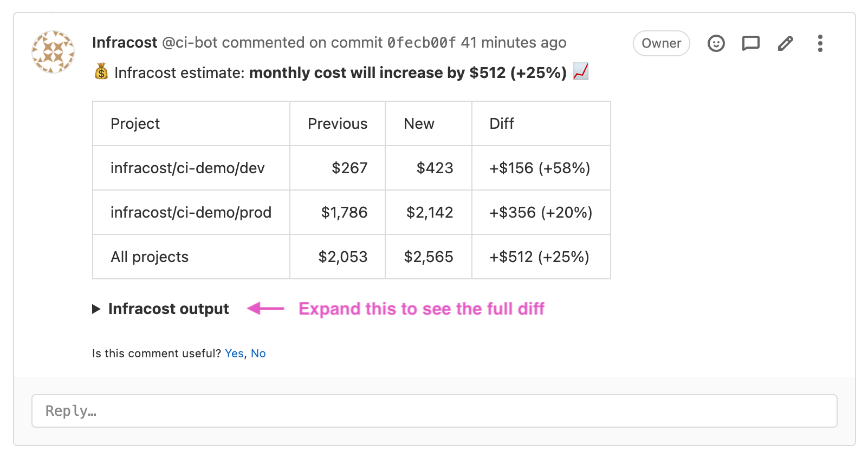Click into the Reply text field
868x458 pixels.
434,411
